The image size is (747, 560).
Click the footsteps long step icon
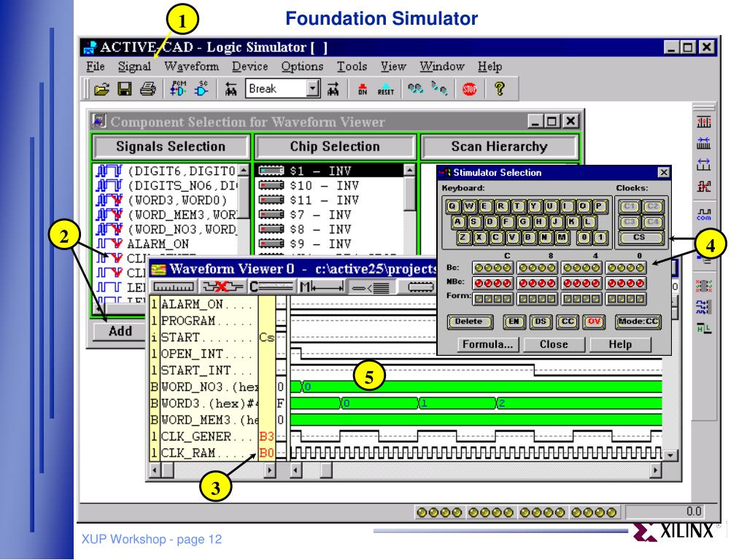415,88
